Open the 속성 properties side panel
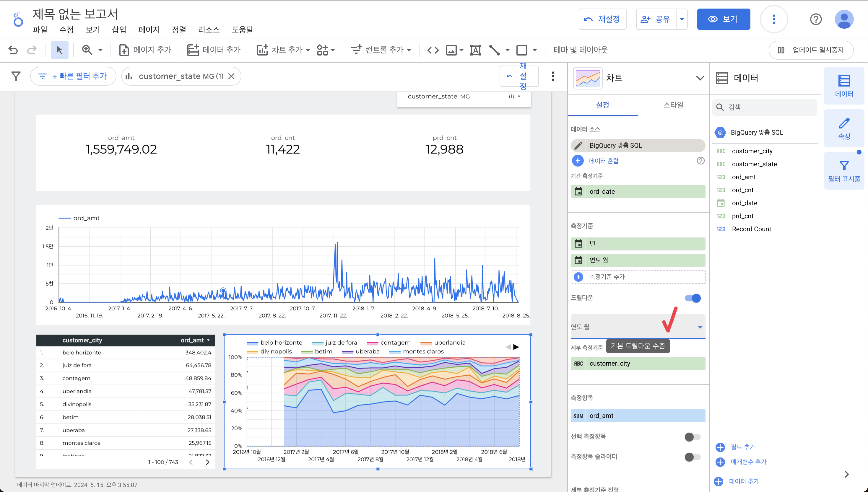The height and width of the screenshot is (492, 868). click(x=844, y=128)
